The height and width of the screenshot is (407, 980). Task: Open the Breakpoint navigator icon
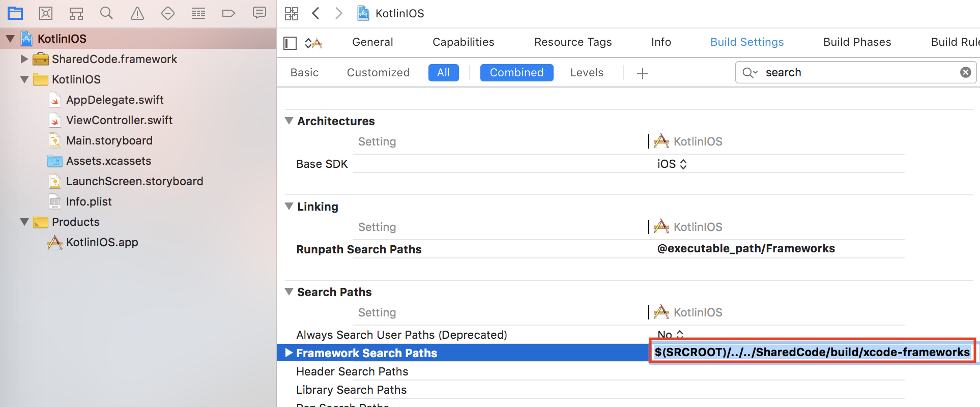pyautogui.click(x=228, y=13)
